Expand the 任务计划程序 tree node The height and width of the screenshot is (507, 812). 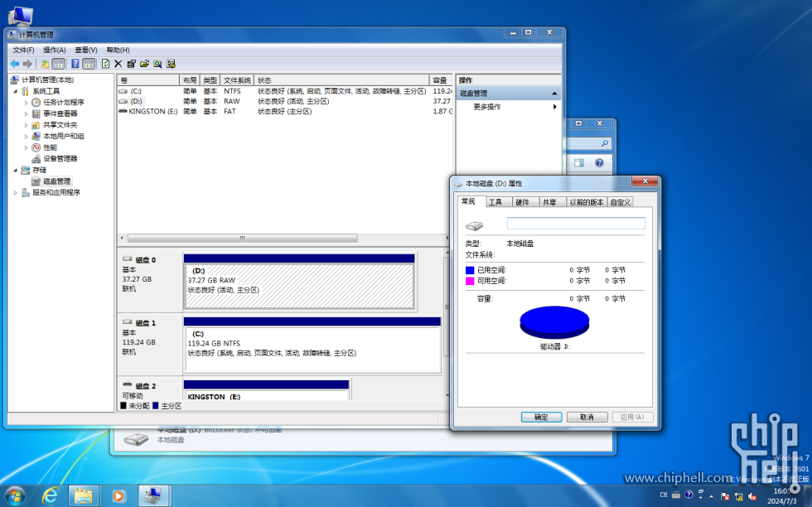click(27, 103)
